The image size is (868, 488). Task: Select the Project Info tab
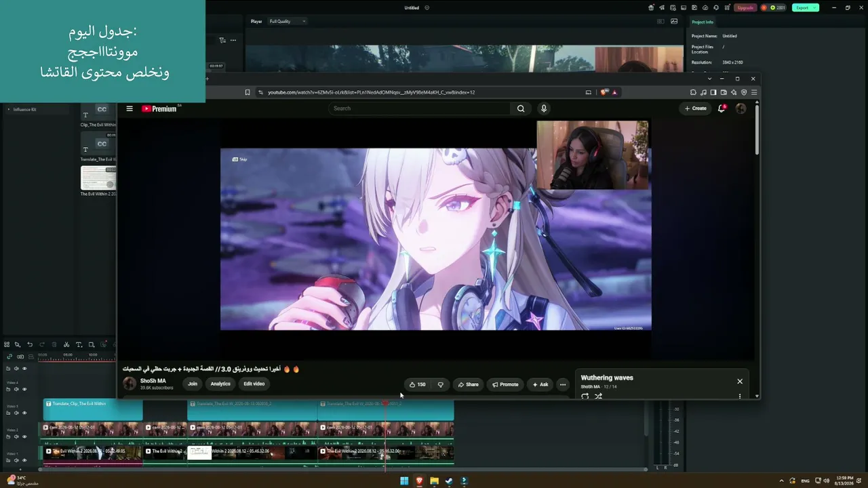tap(703, 22)
